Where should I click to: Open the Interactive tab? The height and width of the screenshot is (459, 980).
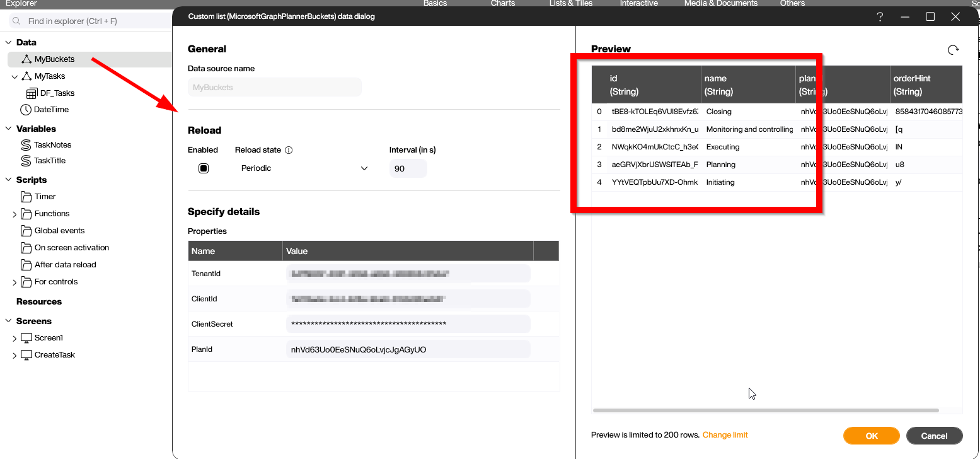click(639, 3)
